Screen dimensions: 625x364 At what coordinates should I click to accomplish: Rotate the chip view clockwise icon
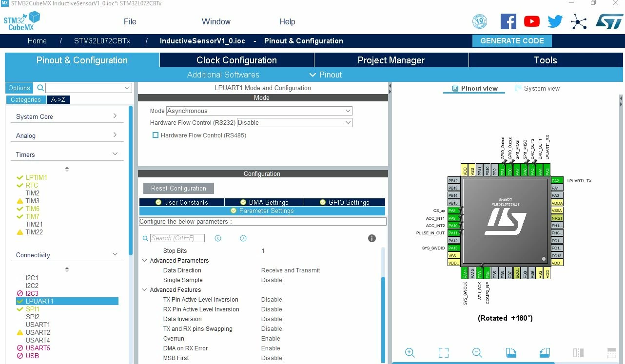(x=511, y=353)
